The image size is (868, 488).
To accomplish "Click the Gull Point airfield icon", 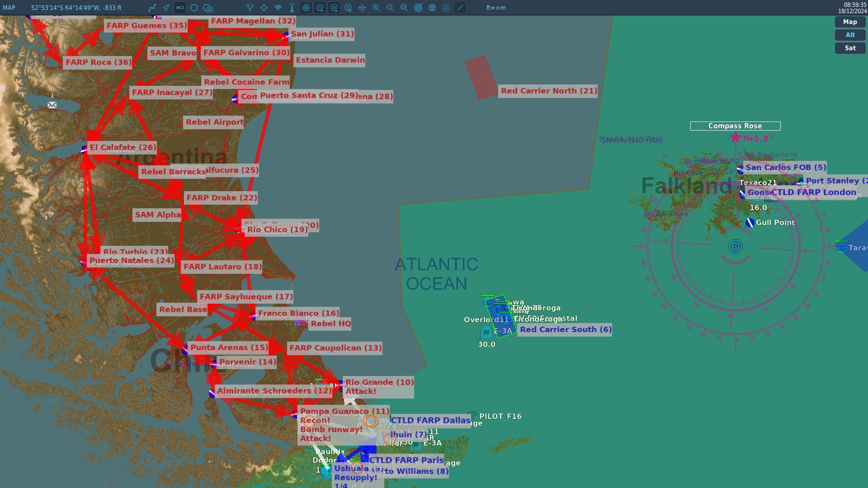I will click(750, 222).
